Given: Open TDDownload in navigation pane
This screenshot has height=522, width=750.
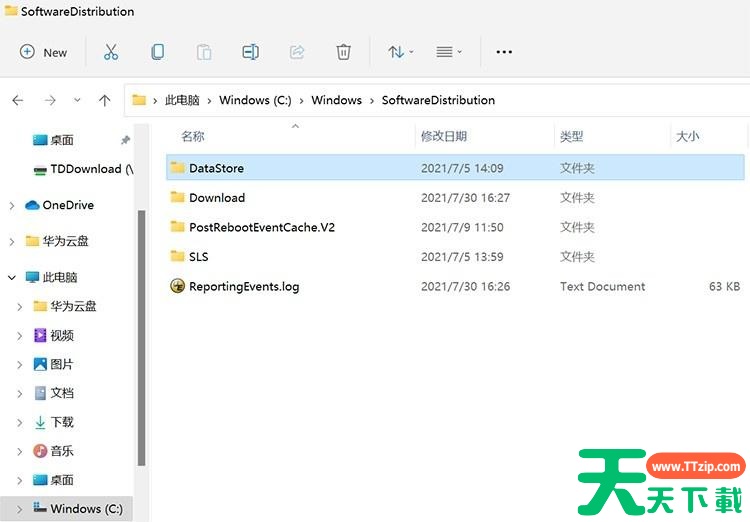Looking at the screenshot, I should [82, 169].
